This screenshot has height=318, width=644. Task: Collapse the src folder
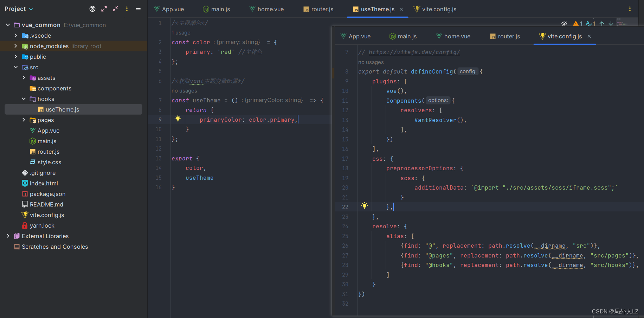[x=15, y=67]
